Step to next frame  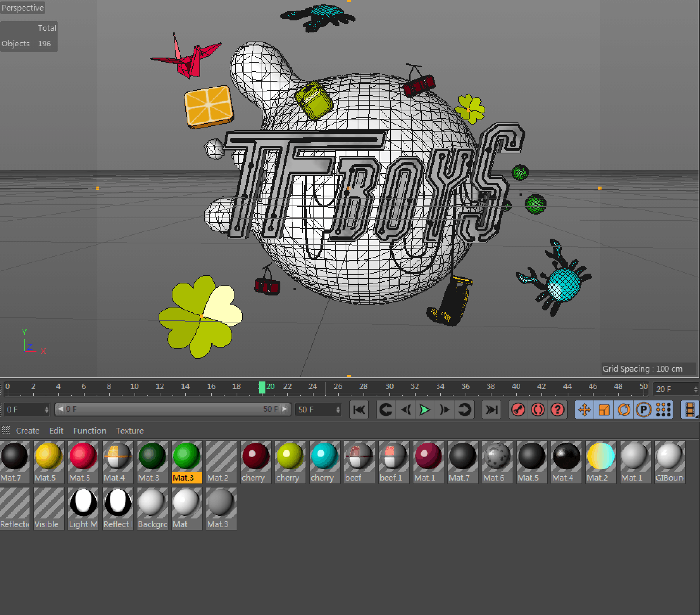pos(444,410)
